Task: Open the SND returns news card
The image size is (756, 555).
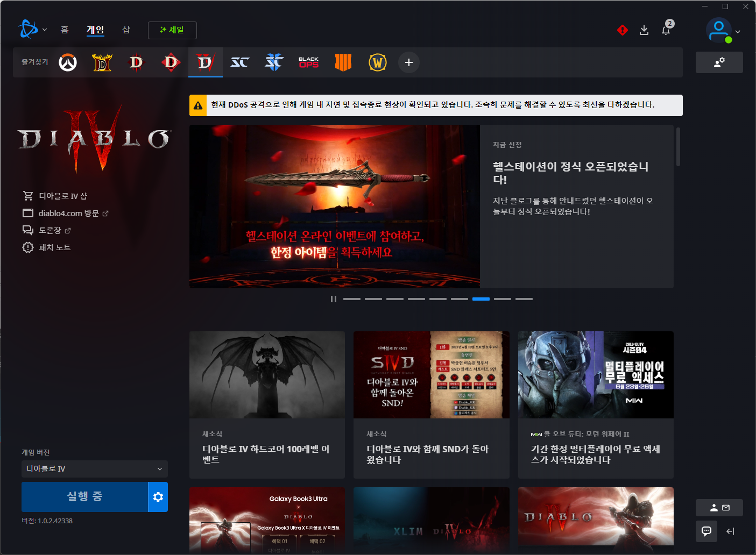Action: click(x=432, y=405)
